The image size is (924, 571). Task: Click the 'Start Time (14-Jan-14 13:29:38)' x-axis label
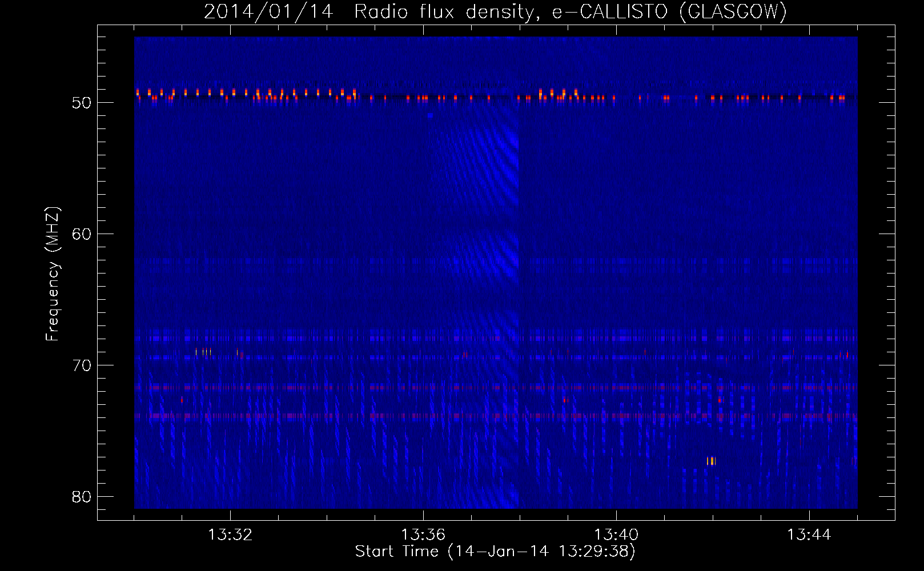pos(495,552)
